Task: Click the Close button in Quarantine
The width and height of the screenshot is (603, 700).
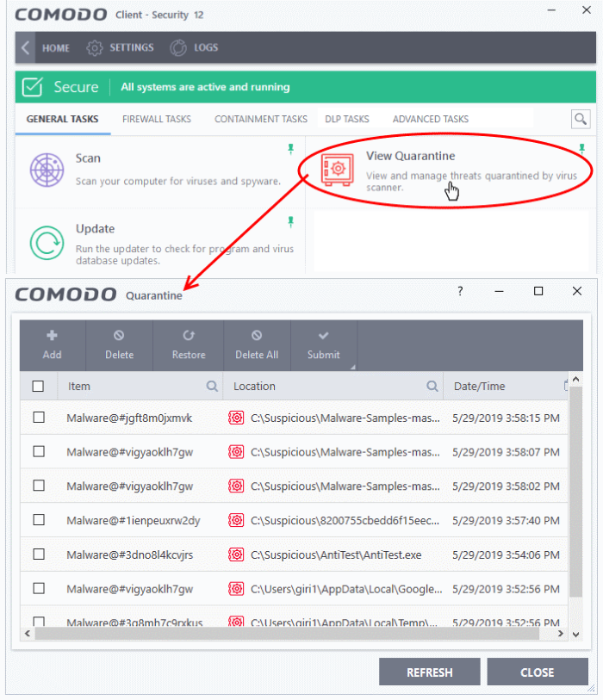Action: 538,672
